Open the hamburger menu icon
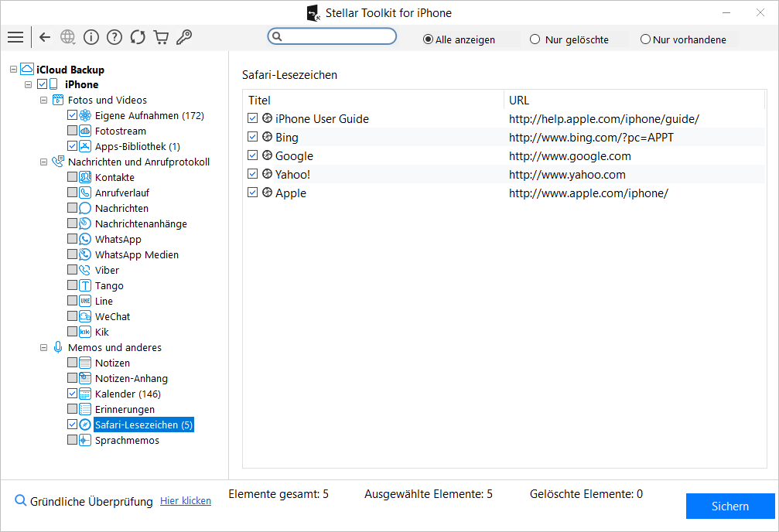The width and height of the screenshot is (779, 532). [15, 37]
